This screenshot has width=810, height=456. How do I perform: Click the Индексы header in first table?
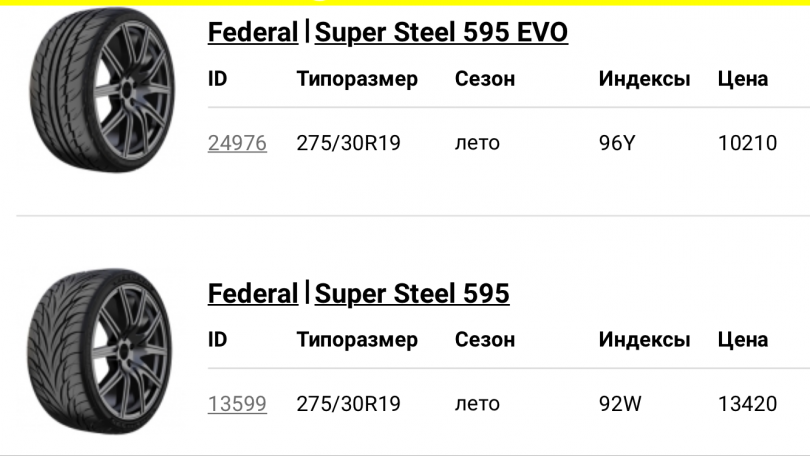tap(644, 79)
